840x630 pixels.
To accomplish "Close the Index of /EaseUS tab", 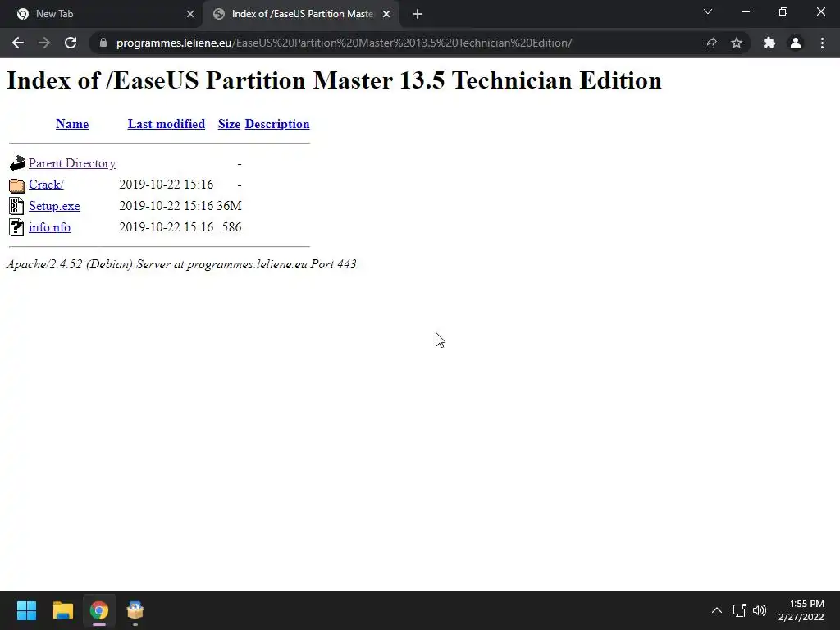I will [x=386, y=15].
